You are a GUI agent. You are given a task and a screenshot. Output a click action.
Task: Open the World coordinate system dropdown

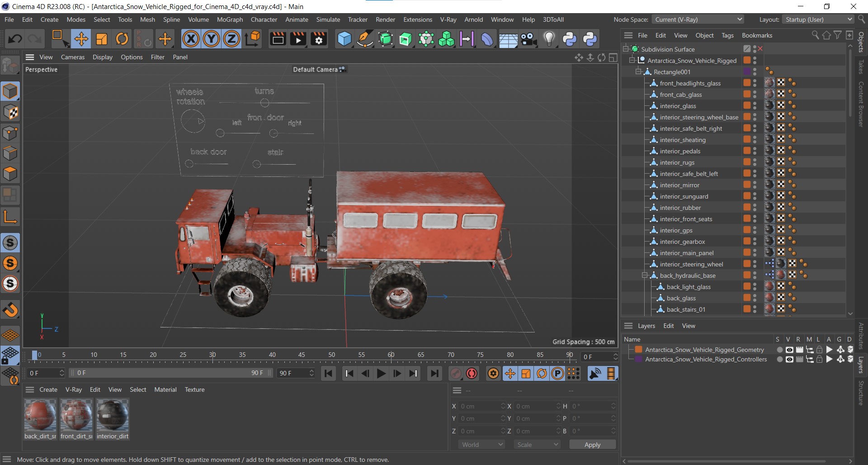[x=481, y=445]
